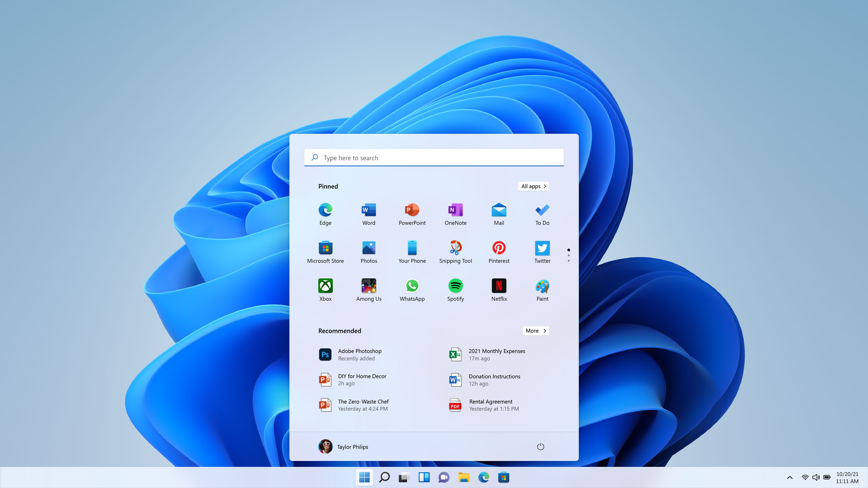Select the search input field
The width and height of the screenshot is (868, 488).
434,157
